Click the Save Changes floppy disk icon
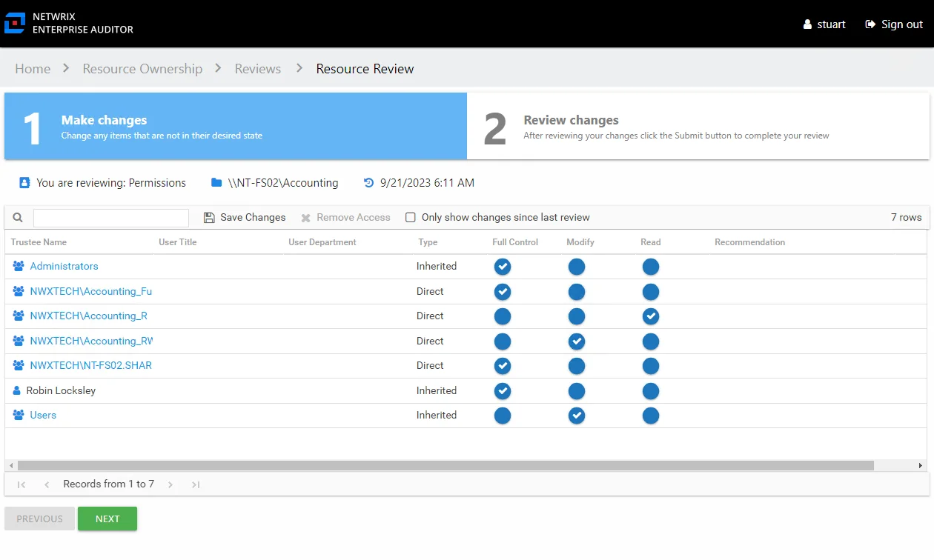The height and width of the screenshot is (560, 934). pos(209,218)
